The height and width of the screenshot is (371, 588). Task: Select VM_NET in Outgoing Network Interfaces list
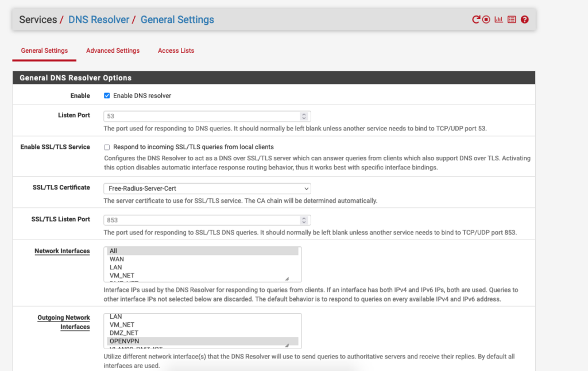203,325
